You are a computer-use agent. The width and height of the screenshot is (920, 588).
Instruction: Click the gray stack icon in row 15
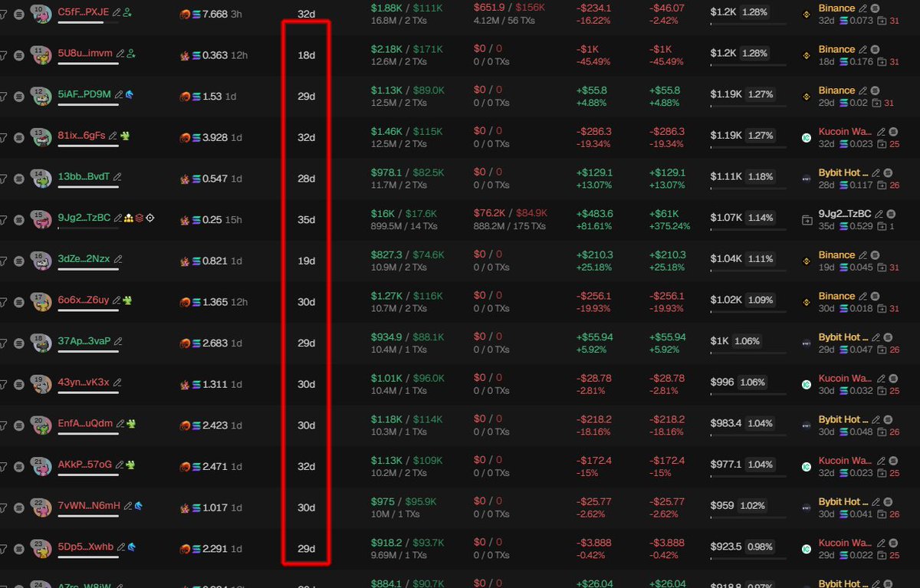(19, 220)
